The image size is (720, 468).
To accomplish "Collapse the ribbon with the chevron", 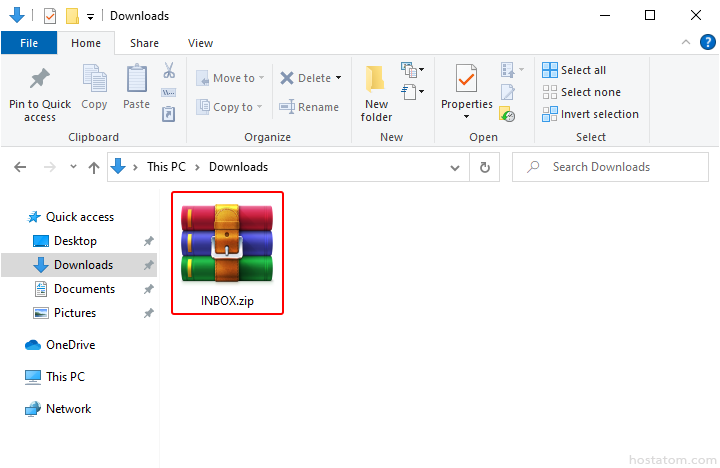I will click(x=686, y=42).
